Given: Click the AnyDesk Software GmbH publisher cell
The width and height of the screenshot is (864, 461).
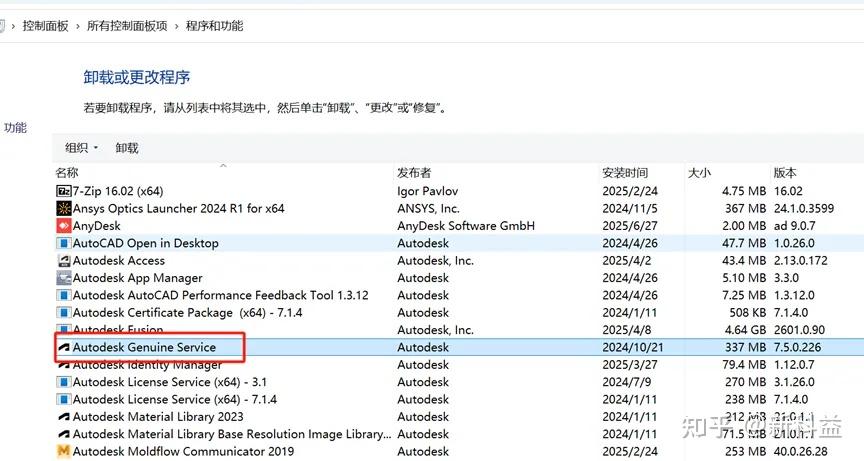Looking at the screenshot, I should point(466,226).
